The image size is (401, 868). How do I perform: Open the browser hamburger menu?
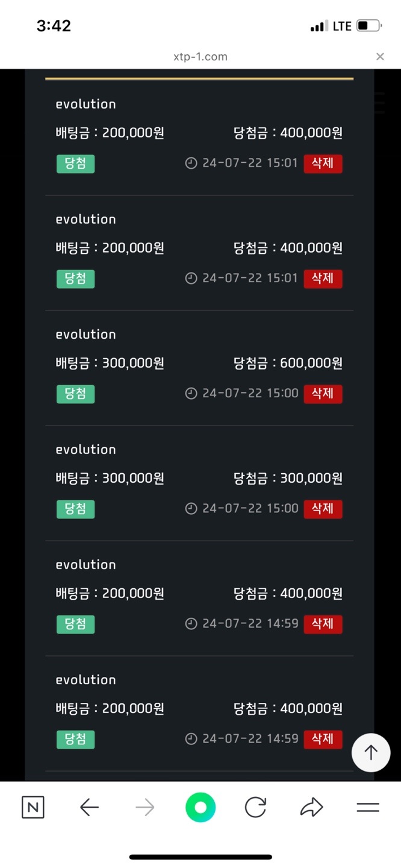[x=368, y=807]
